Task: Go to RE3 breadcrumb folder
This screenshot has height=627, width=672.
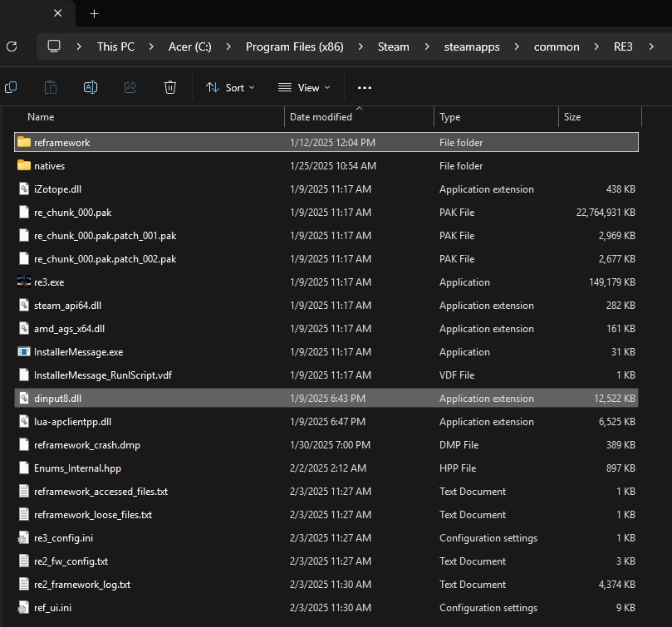Action: point(623,47)
